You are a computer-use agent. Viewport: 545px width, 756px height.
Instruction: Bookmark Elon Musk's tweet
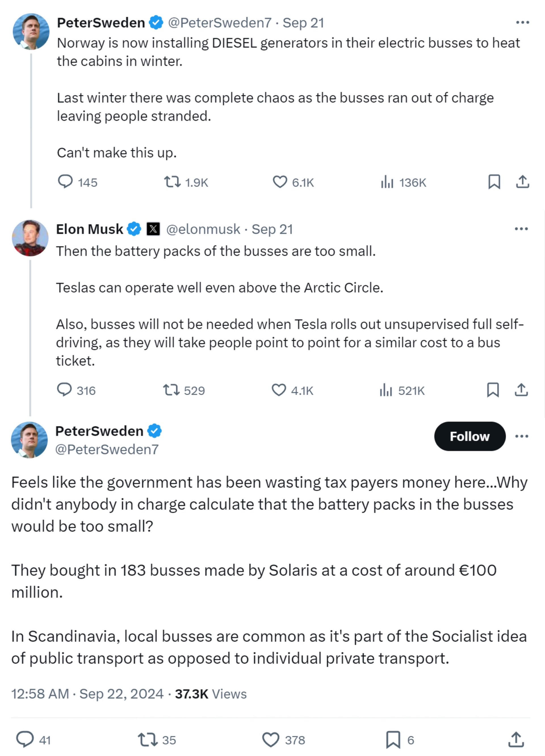(493, 390)
